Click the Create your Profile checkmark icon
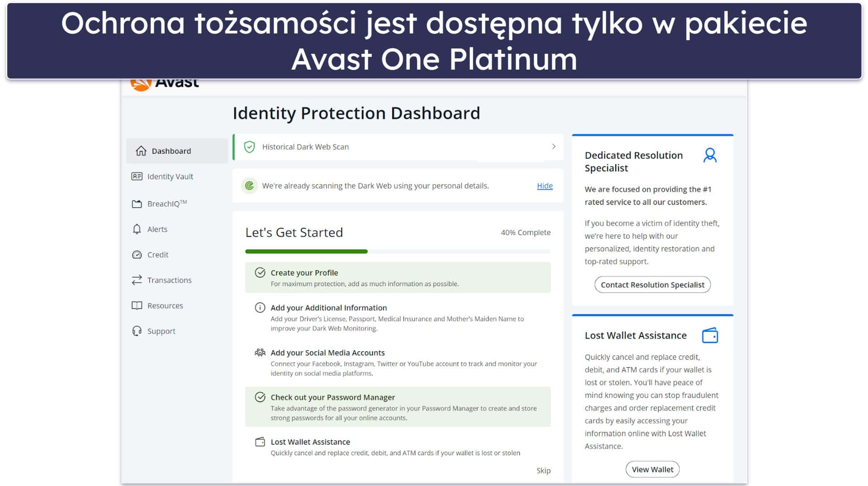The width and height of the screenshot is (868, 486). pos(260,273)
